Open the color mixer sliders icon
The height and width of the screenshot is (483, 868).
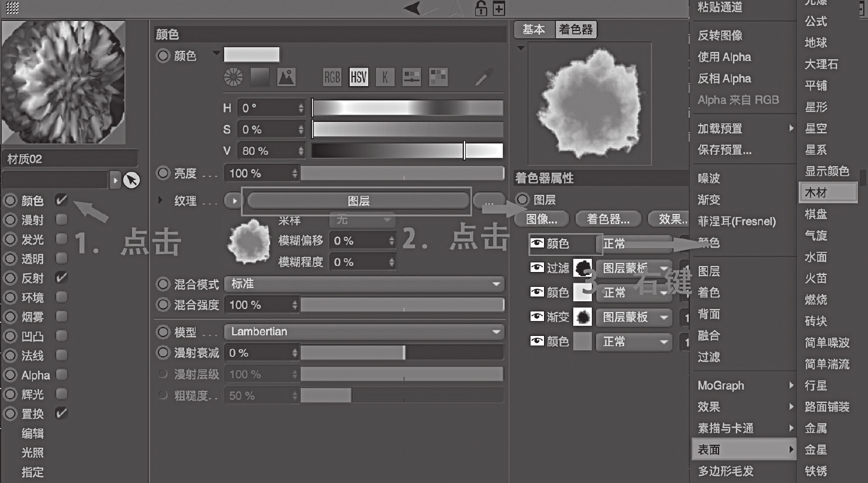click(x=412, y=77)
